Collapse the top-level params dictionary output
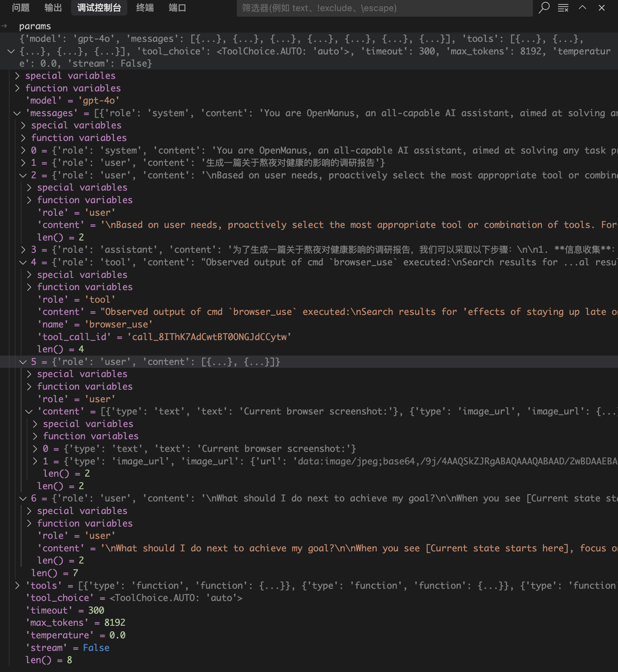The image size is (618, 672). click(11, 51)
